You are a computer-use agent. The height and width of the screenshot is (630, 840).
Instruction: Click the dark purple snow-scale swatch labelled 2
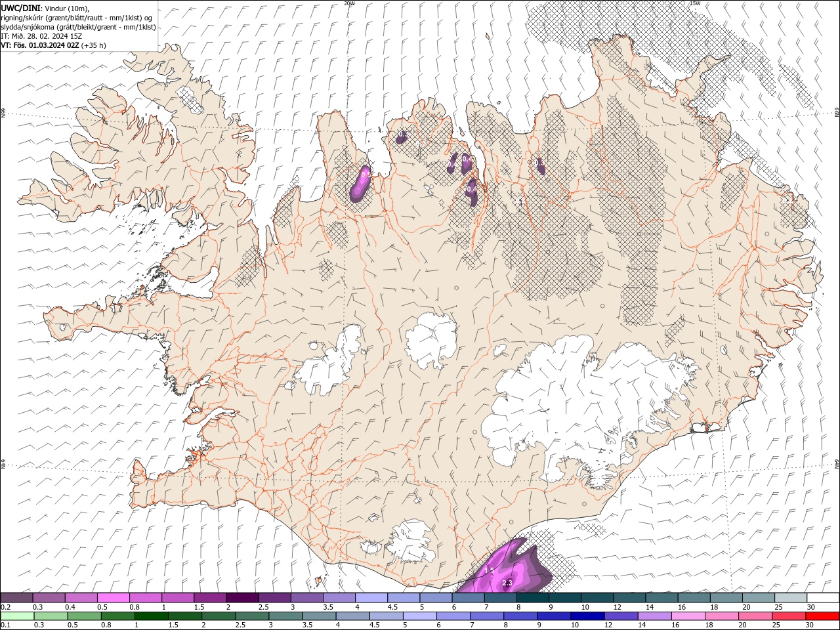[242, 598]
